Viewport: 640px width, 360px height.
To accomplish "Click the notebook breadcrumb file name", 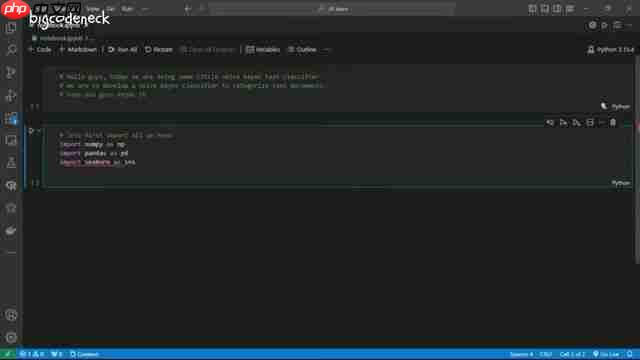I will click(x=61, y=38).
